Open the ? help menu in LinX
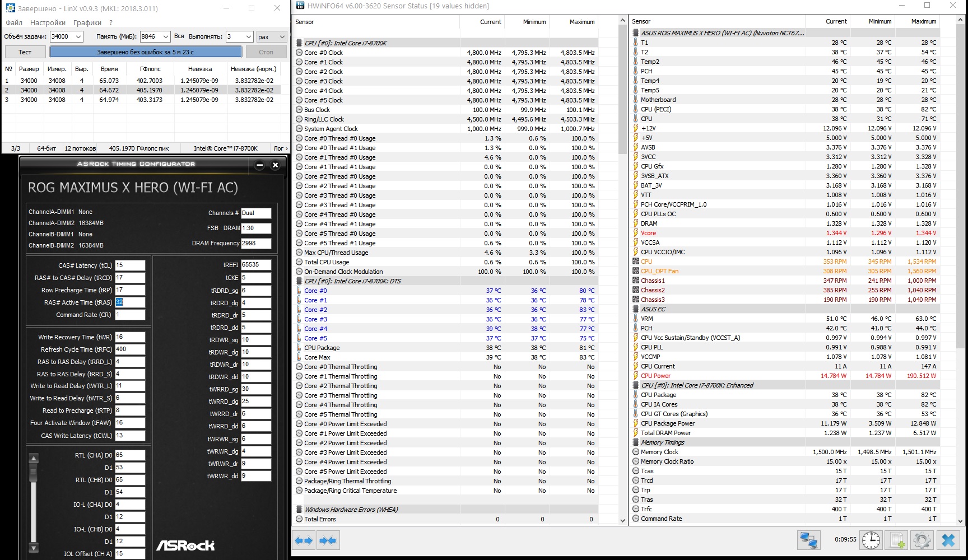This screenshot has width=968, height=560. pyautogui.click(x=111, y=23)
